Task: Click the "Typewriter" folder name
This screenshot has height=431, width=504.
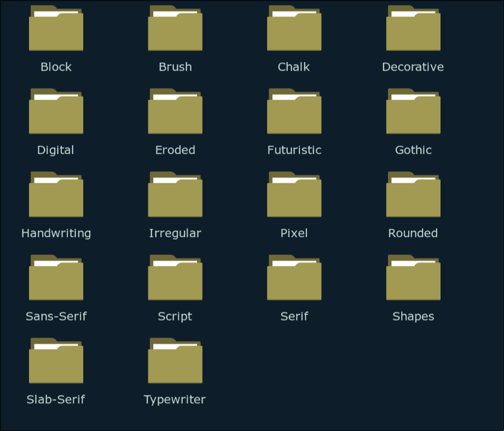Action: pos(175,400)
